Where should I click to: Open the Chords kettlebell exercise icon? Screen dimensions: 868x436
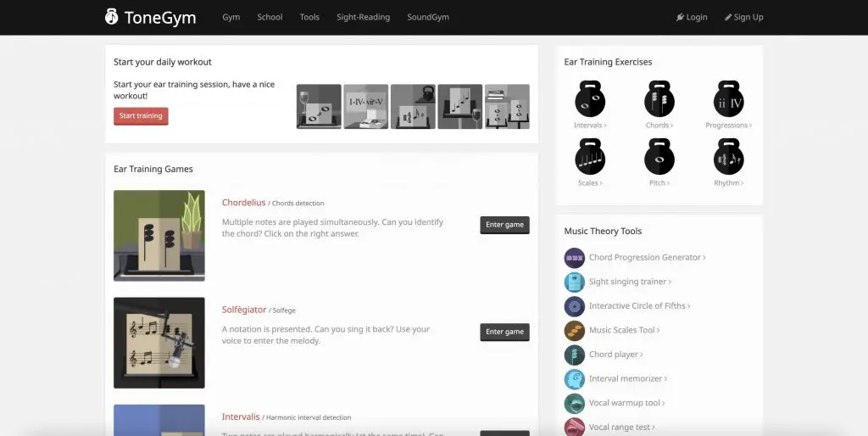tap(659, 98)
